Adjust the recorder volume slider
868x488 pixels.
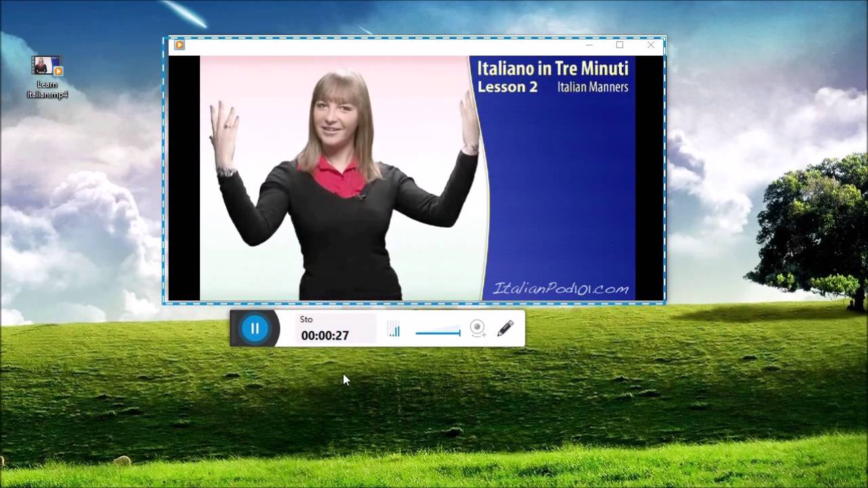(438, 332)
